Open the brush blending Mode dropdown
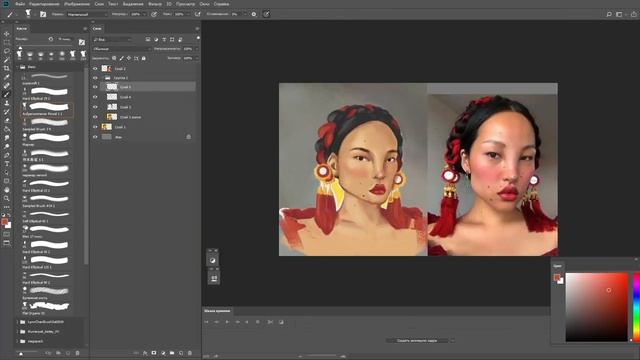Screen dimensions: 640x360 click(x=86, y=14)
